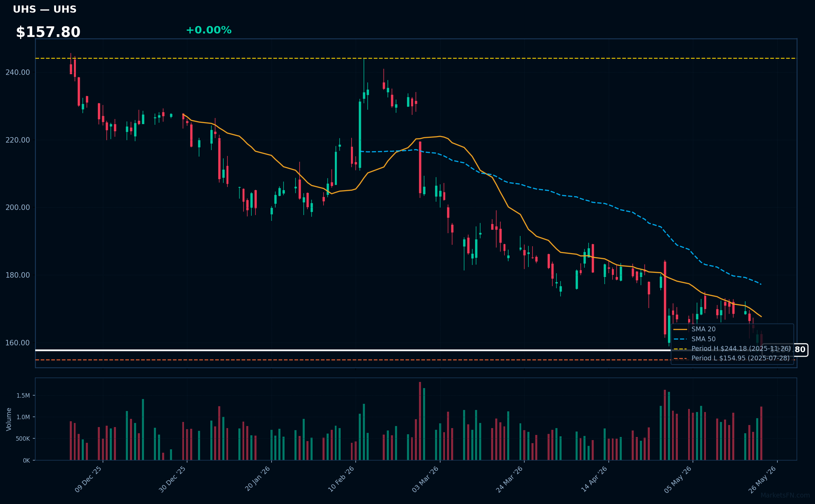Click the 500K volume axis label

[23, 439]
